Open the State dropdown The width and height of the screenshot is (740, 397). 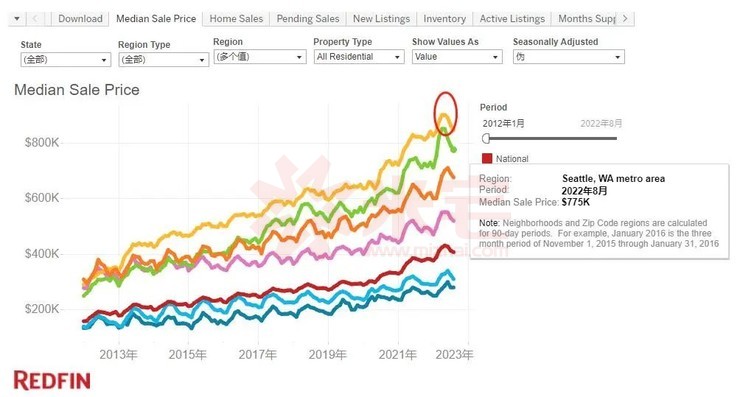[66, 60]
